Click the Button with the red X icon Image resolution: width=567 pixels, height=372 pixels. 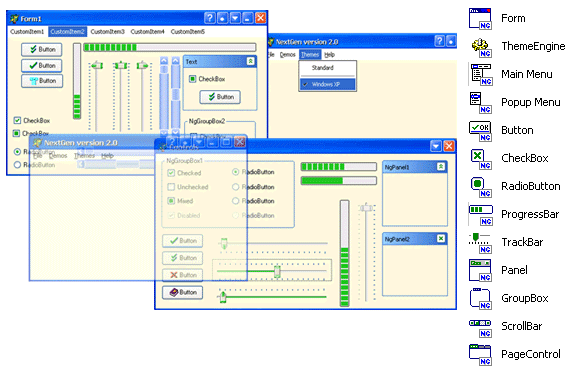click(x=183, y=275)
